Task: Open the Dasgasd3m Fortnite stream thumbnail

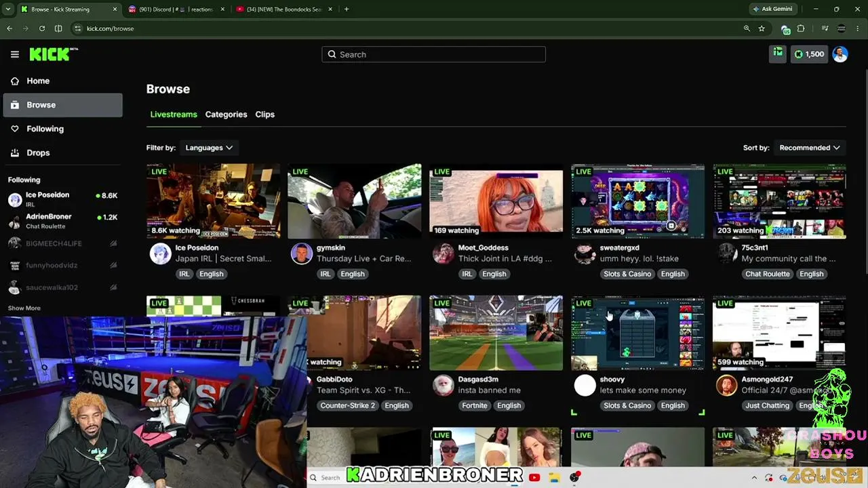Action: tap(496, 333)
